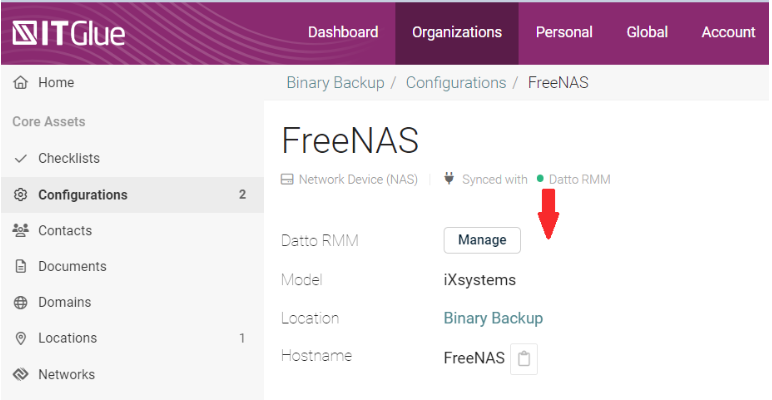Open the Binary Backup location link

pos(493,318)
